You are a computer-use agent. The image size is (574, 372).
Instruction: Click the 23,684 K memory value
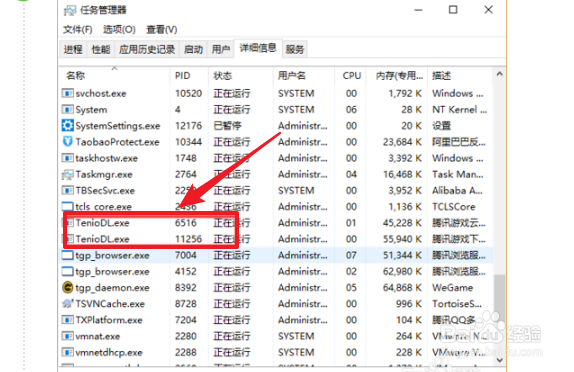(402, 142)
